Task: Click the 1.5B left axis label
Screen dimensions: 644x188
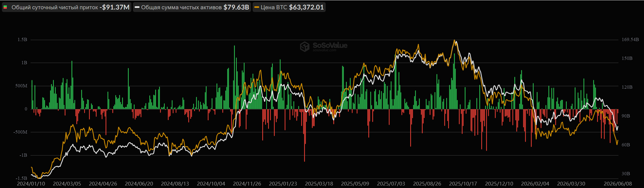Action: pos(22,40)
